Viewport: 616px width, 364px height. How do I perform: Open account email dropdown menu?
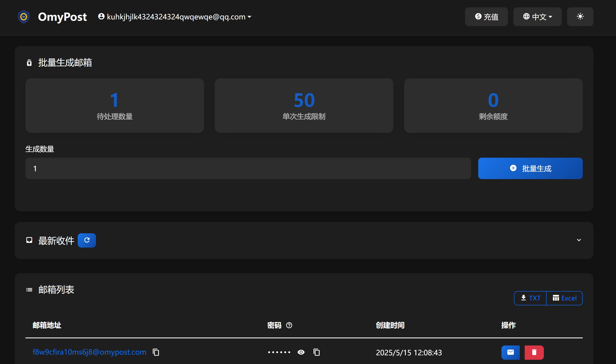[x=175, y=17]
